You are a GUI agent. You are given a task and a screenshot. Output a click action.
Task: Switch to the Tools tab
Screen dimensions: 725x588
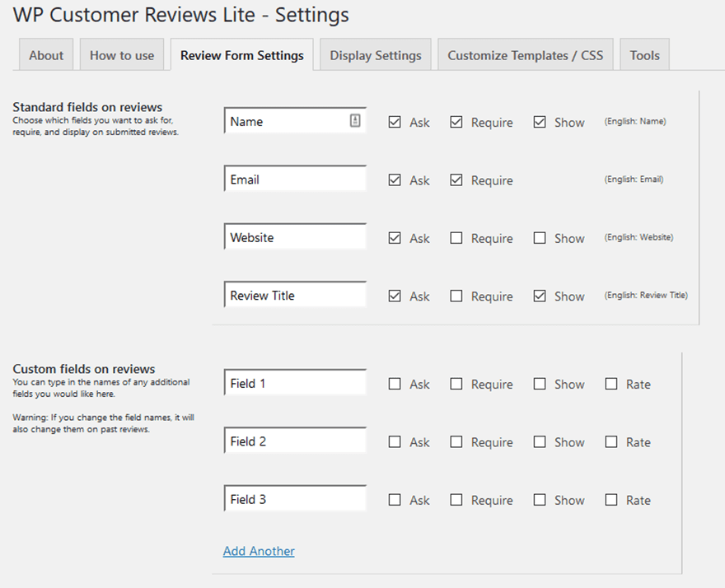click(644, 55)
